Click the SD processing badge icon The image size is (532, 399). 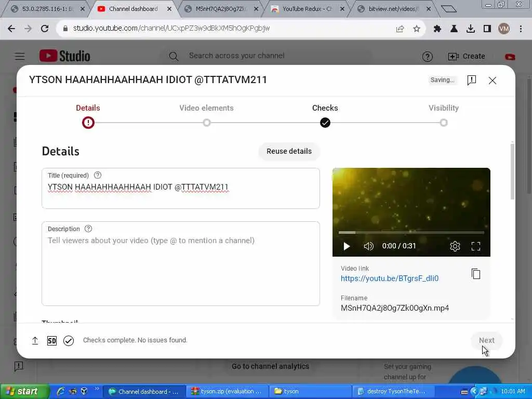52,341
